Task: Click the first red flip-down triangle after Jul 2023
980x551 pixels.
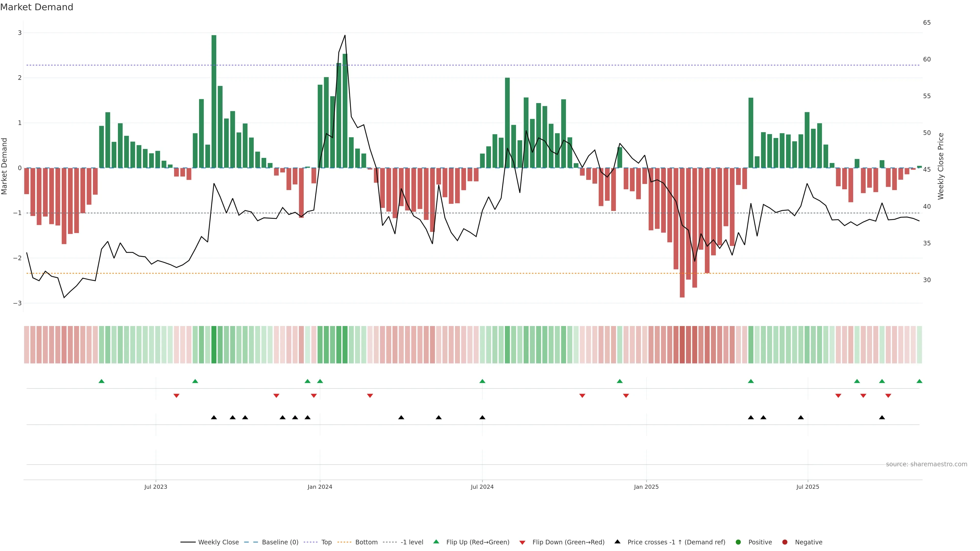Action: (x=177, y=396)
